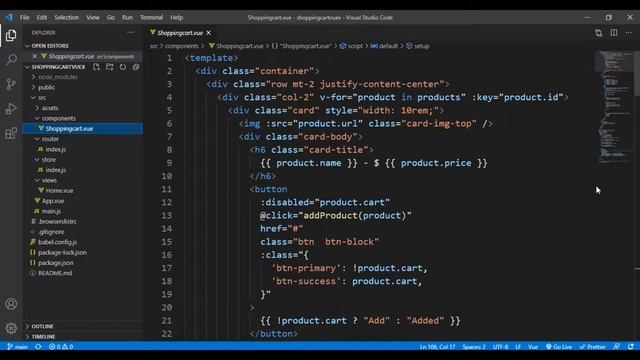Click the New File icon in explorer
The height and width of the screenshot is (360, 640).
click(96, 67)
